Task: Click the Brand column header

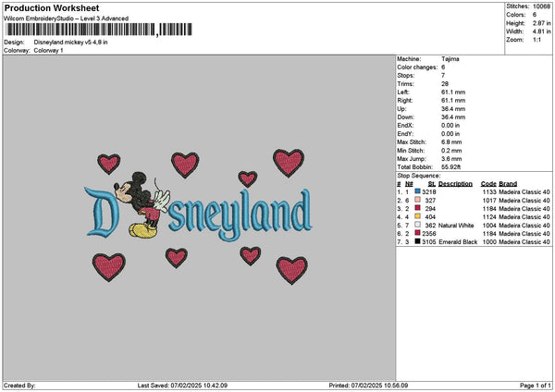Action: (508, 184)
